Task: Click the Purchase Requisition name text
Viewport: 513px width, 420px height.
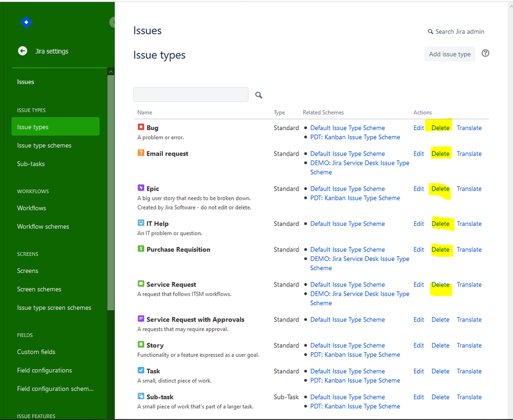Action: click(x=178, y=250)
